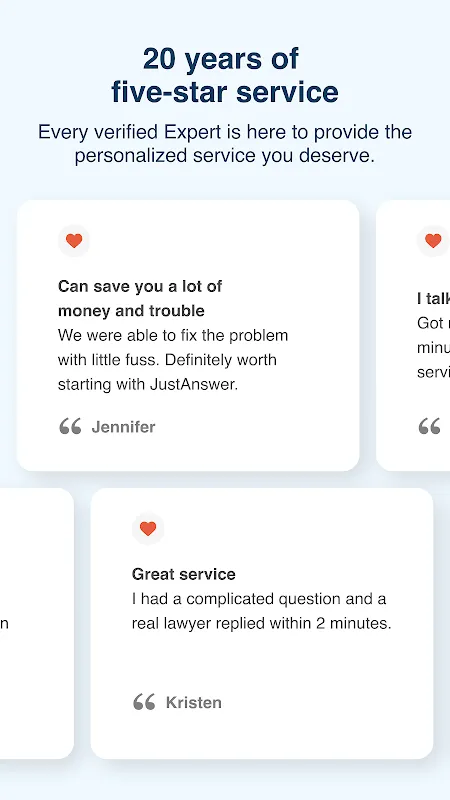The width and height of the screenshot is (450, 800).
Task: Select the 'Great service' review title
Action: tap(184, 574)
